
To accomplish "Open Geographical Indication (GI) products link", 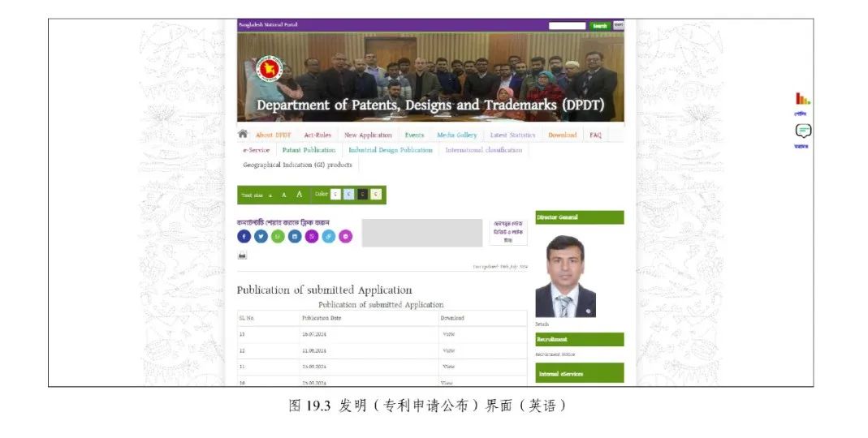I will [x=297, y=165].
